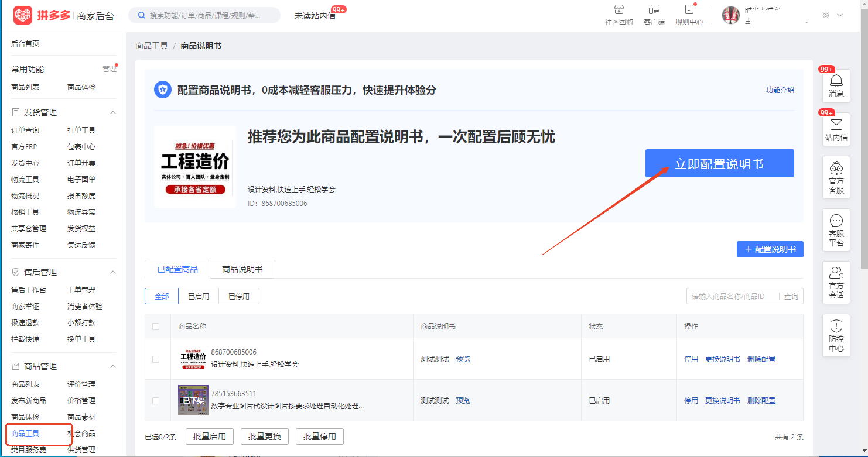Click 删除配置 for product 868700685006
868x457 pixels.
761,359
